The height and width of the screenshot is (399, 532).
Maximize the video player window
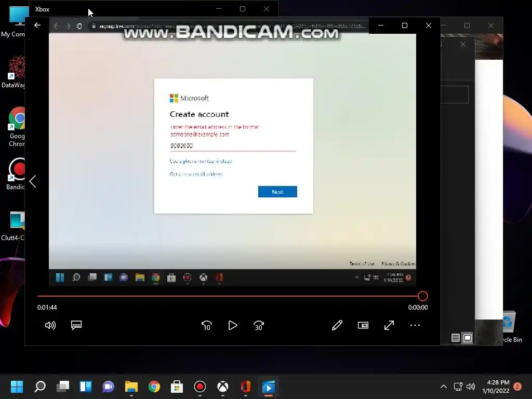404,25
